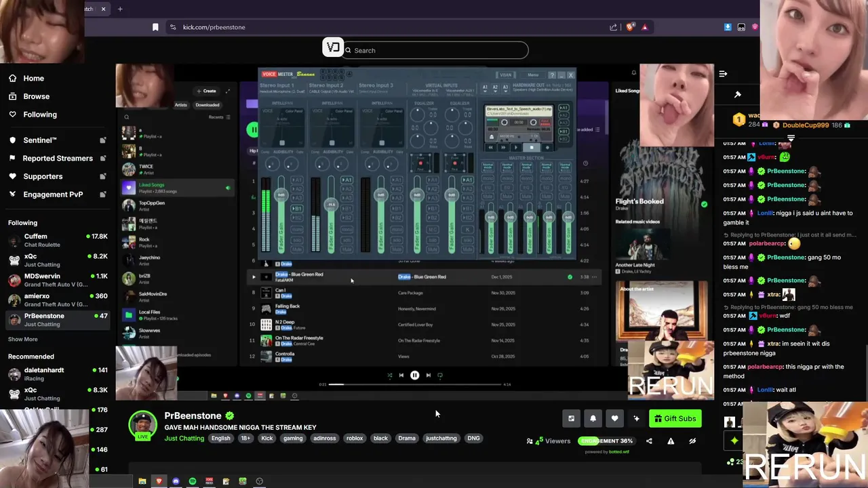Screen dimensions: 868x488
Task: Open amierxo's channel in Following list
Action: pyautogui.click(x=57, y=300)
